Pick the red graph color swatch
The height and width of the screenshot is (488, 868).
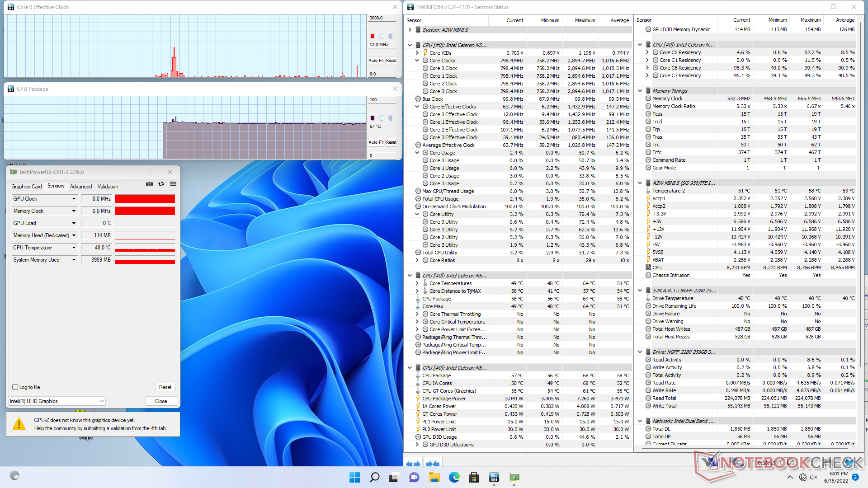[x=373, y=36]
